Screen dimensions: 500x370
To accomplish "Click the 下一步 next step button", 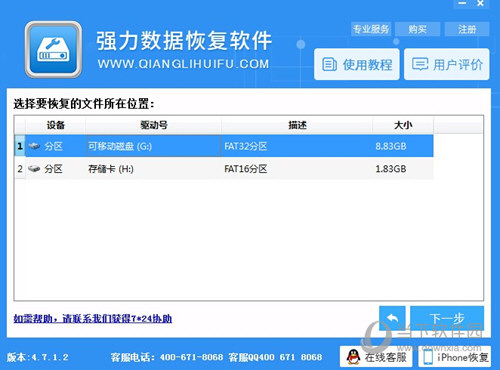I will coord(447,318).
